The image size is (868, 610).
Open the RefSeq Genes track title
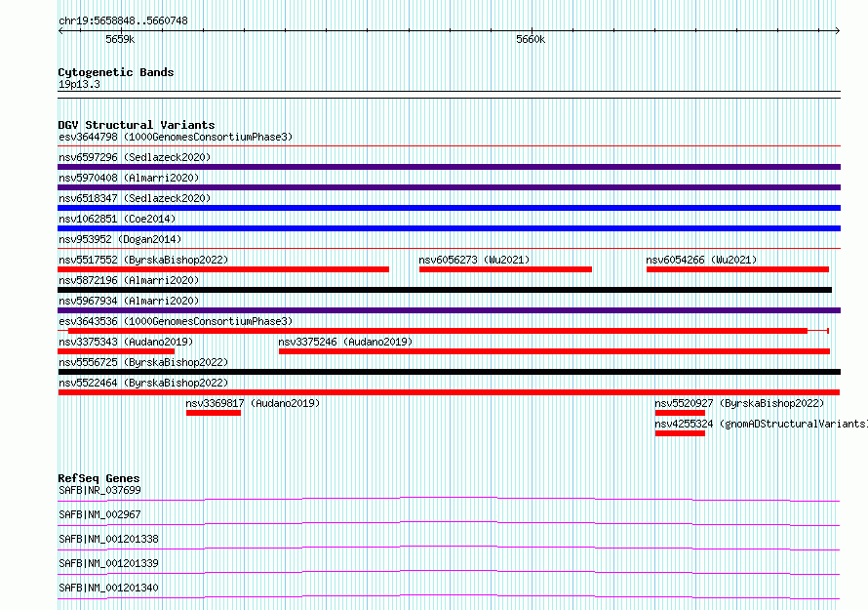point(99,478)
